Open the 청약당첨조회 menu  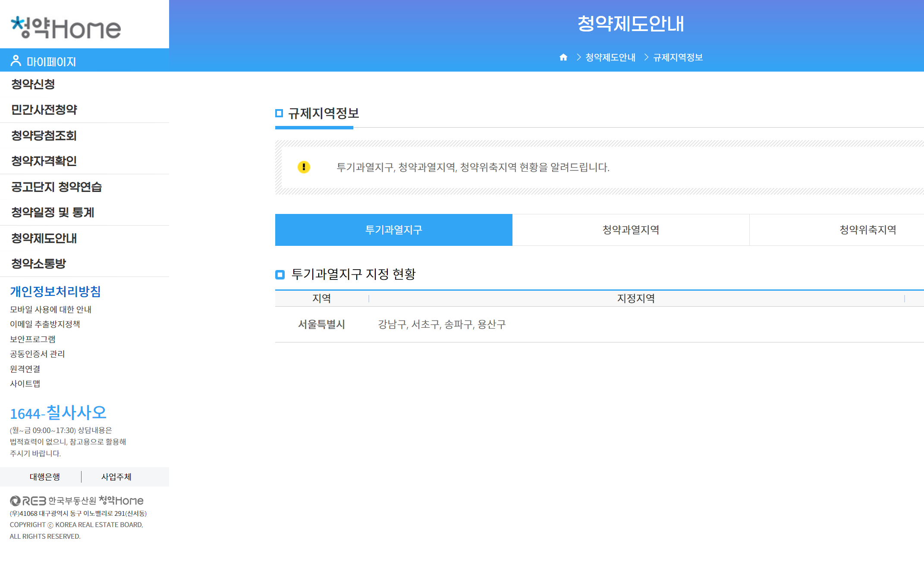44,135
